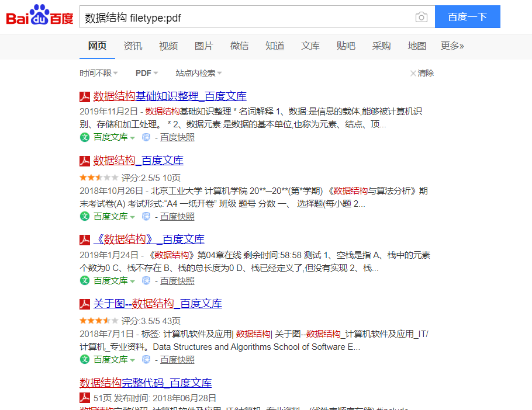Open 百度快照 under 北京工业大学 result
The width and height of the screenshot is (532, 410).
click(x=177, y=217)
